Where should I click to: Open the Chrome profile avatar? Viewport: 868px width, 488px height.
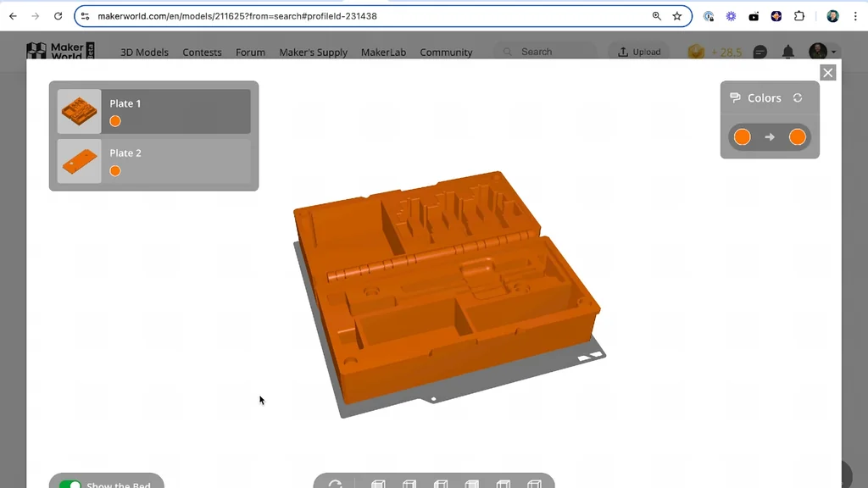pyautogui.click(x=832, y=16)
